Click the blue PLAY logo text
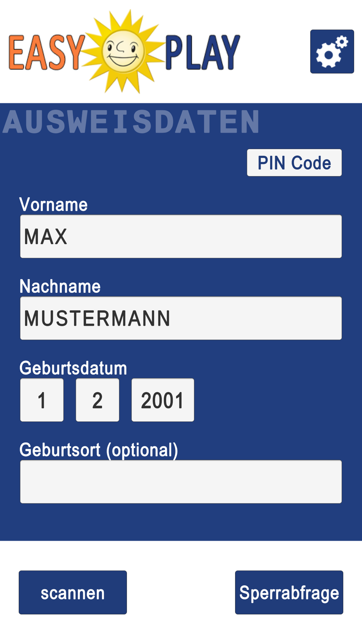Image resolution: width=362 pixels, height=644 pixels. coord(203,53)
